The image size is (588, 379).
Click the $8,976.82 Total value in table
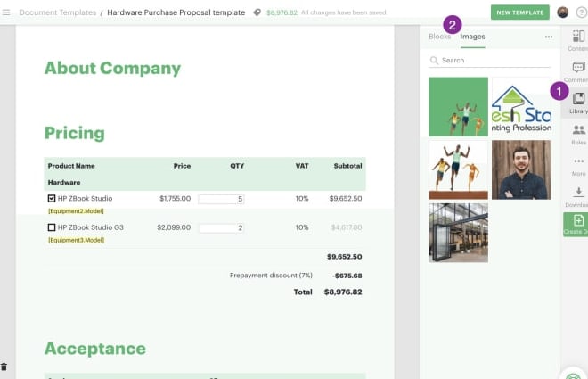pyautogui.click(x=343, y=292)
